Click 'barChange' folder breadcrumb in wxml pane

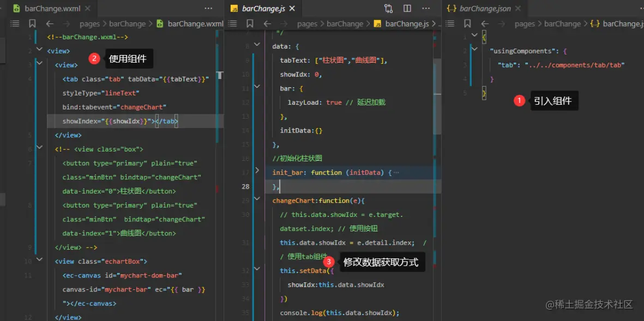coord(127,24)
